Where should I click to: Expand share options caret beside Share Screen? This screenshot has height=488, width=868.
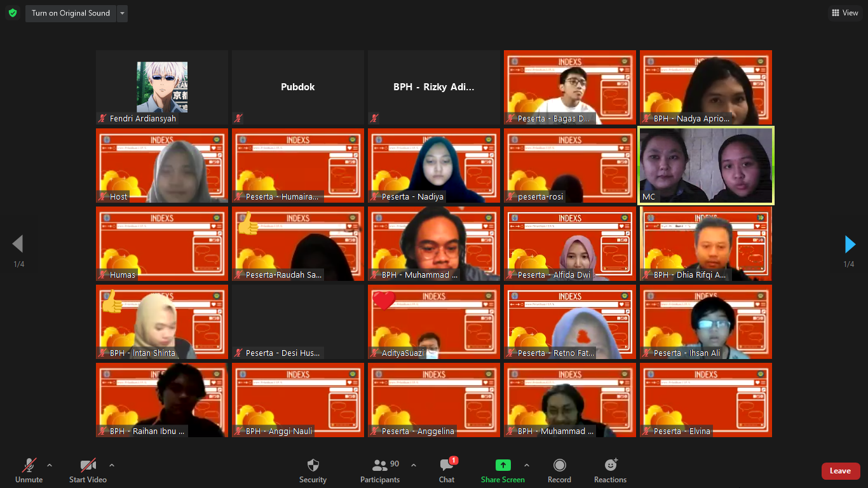point(526,465)
